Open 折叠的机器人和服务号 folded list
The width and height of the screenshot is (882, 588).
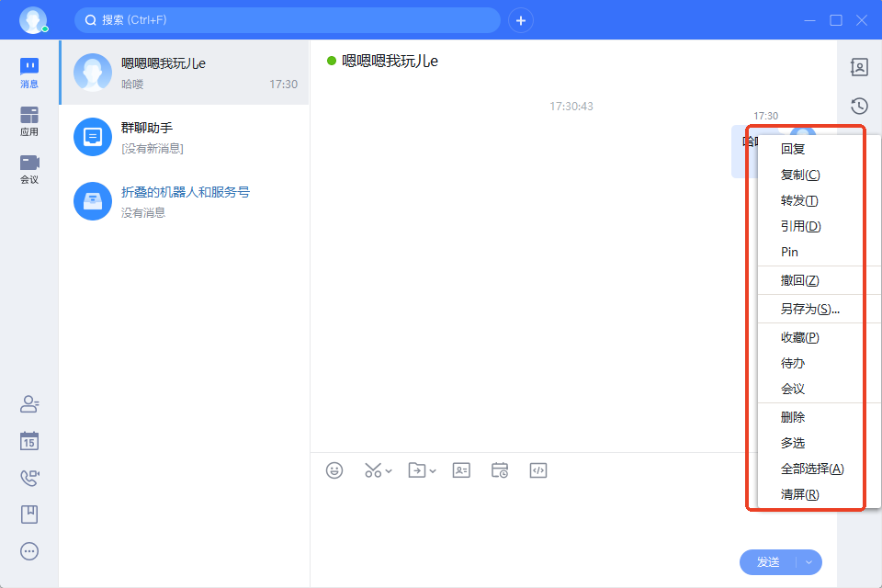185,201
